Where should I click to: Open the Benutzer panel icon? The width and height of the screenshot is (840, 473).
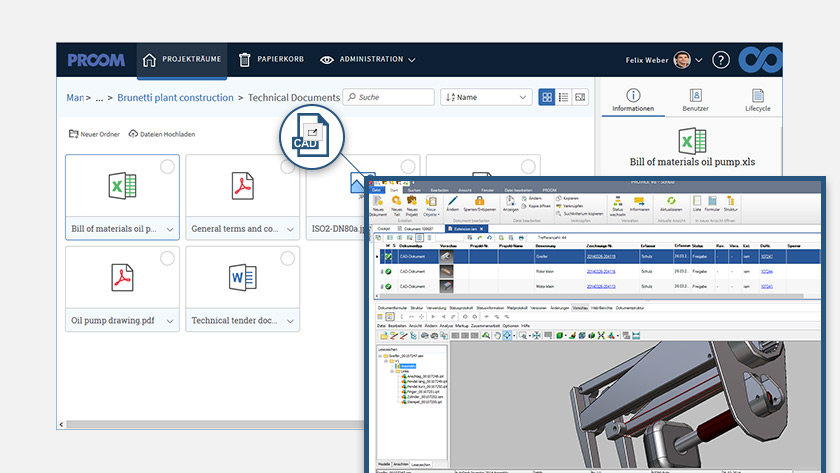click(x=695, y=95)
